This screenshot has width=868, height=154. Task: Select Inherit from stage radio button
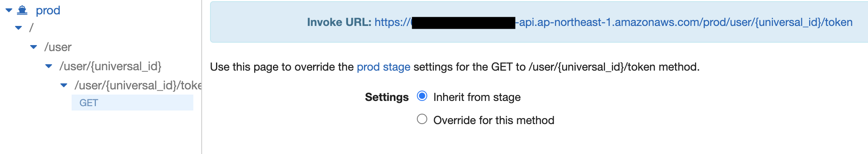[x=422, y=96]
